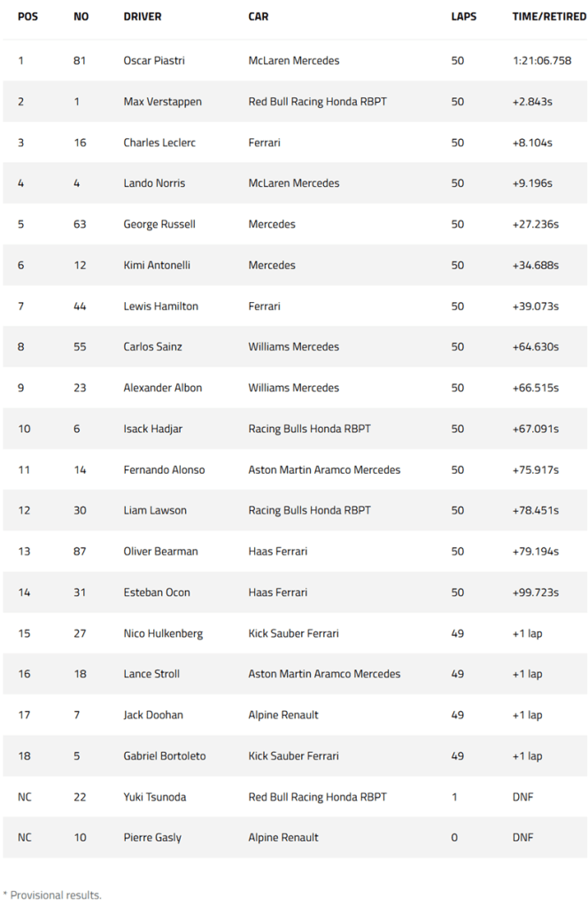Screen dimensions: 588x906
Task: Select the Charles Leclerc driver entry
Action: tap(159, 143)
